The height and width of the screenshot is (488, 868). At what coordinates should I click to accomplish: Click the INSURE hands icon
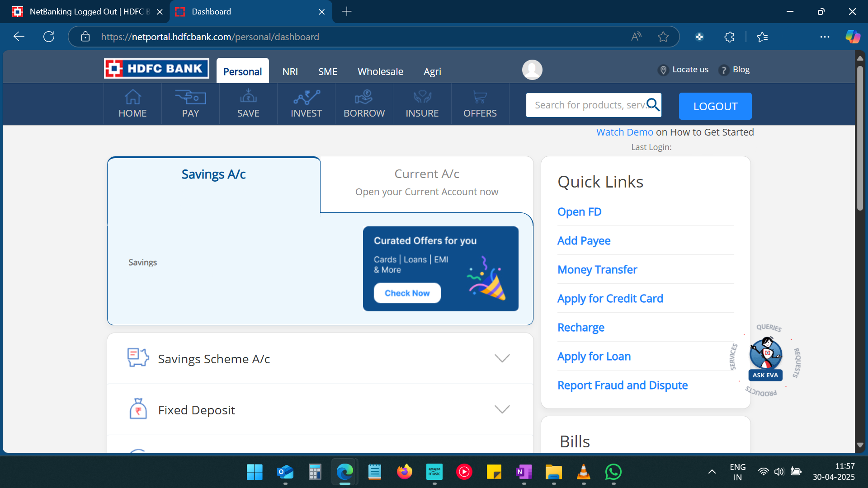(x=422, y=97)
